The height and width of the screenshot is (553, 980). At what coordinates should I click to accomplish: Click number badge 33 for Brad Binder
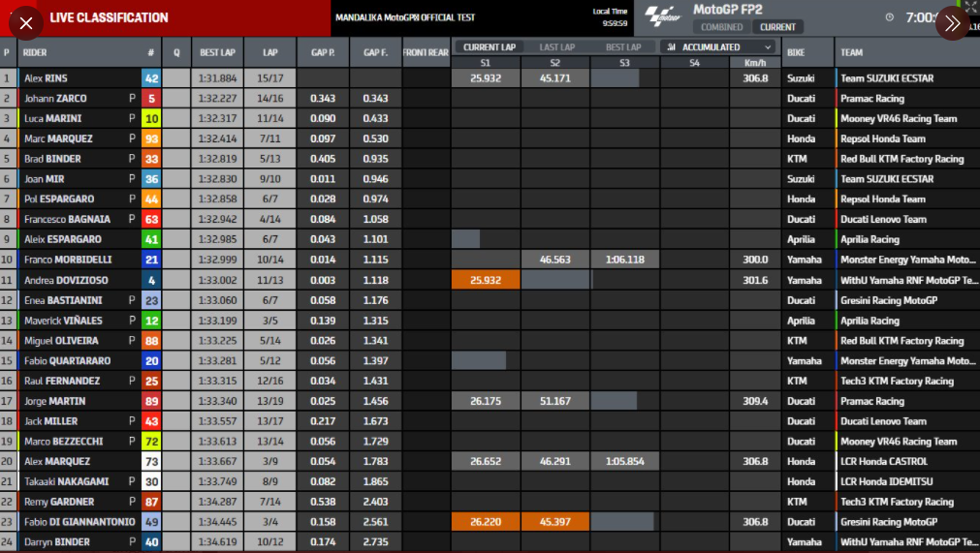(x=151, y=159)
